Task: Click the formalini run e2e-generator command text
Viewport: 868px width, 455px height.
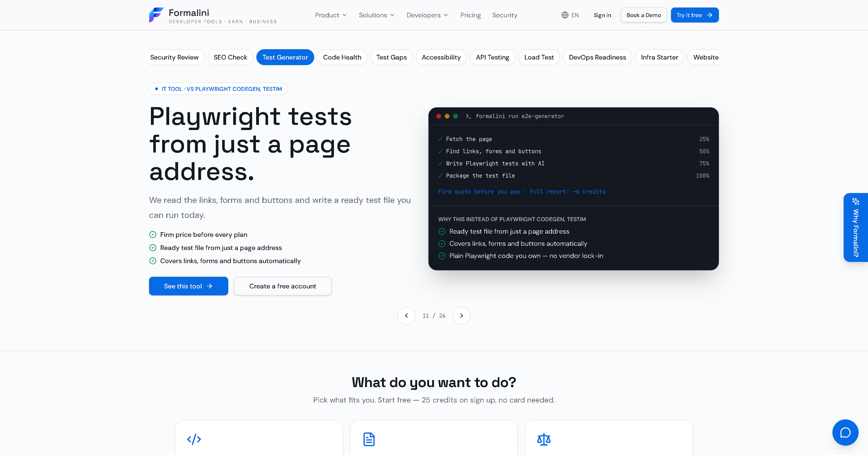Action: (520, 116)
